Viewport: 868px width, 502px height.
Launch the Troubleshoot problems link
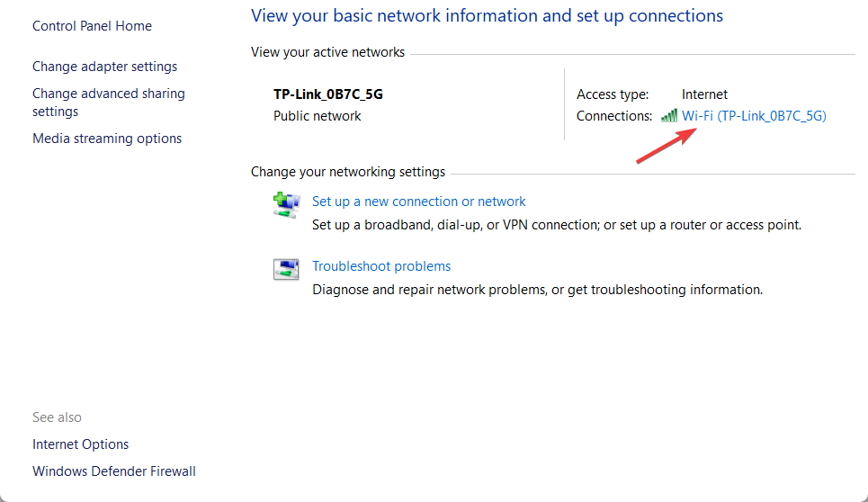pos(380,266)
